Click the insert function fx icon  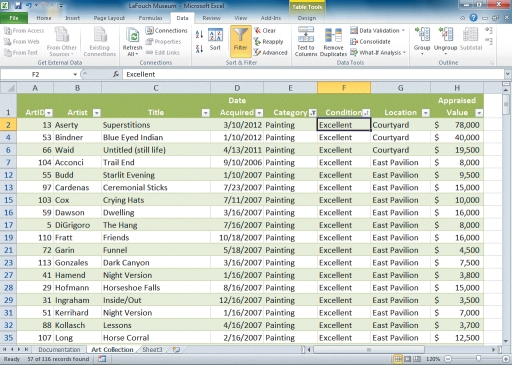(116, 74)
